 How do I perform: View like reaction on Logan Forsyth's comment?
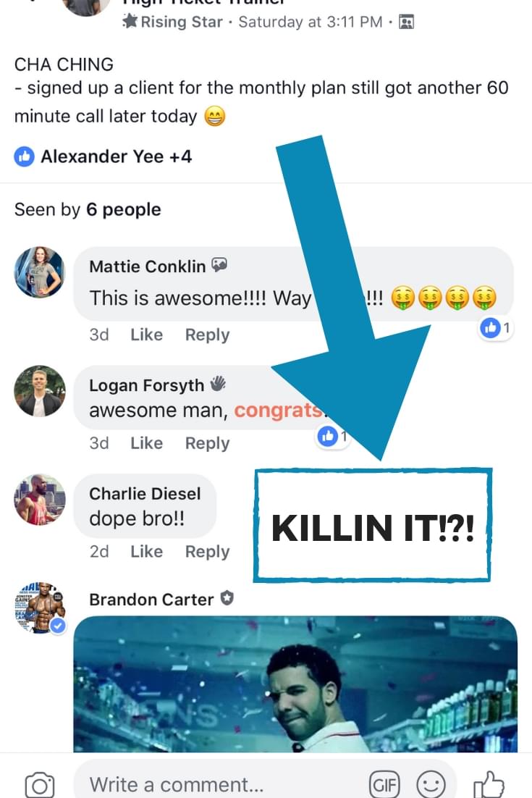pos(333,436)
